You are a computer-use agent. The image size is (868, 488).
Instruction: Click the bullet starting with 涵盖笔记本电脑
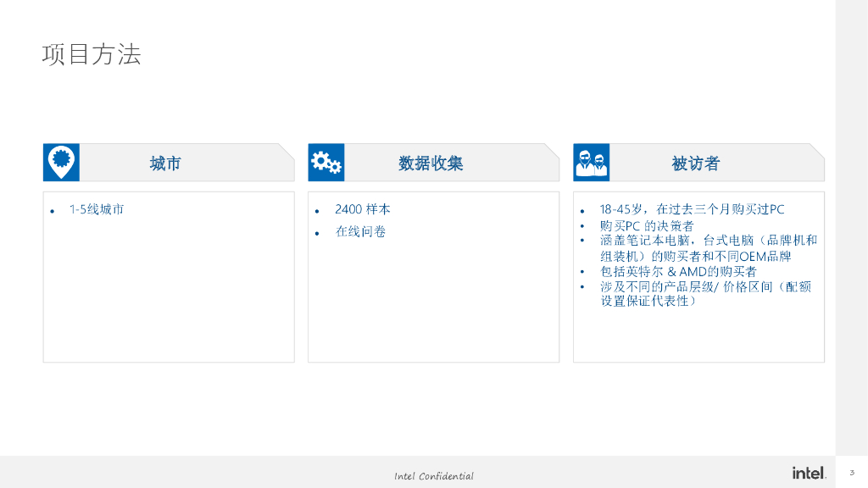click(709, 248)
